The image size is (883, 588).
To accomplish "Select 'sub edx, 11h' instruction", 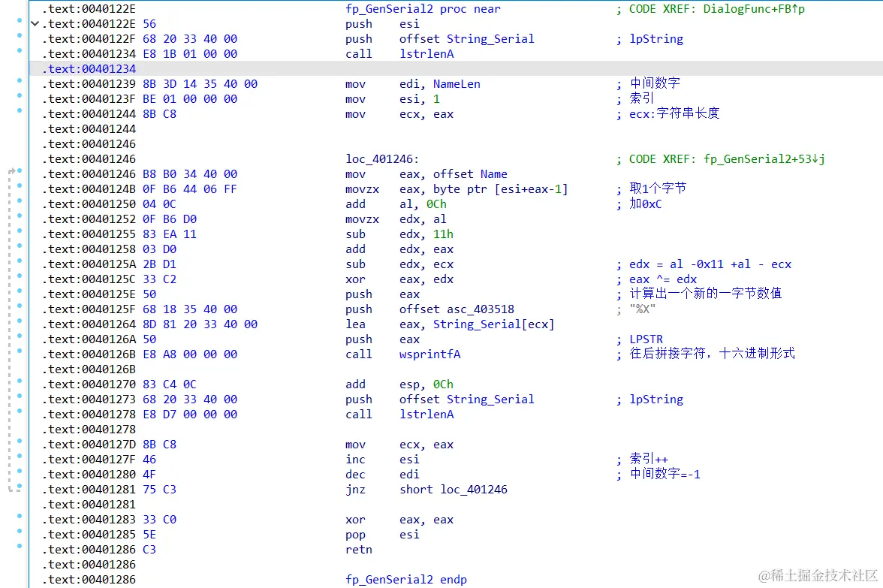I will (x=399, y=234).
